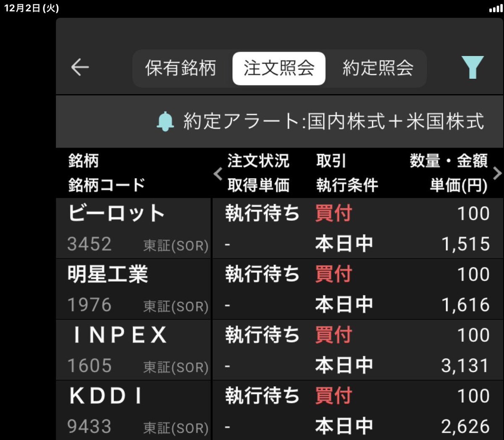504x440 pixels.
Task: Tap 買付 in the ビーロット row
Action: [x=334, y=213]
